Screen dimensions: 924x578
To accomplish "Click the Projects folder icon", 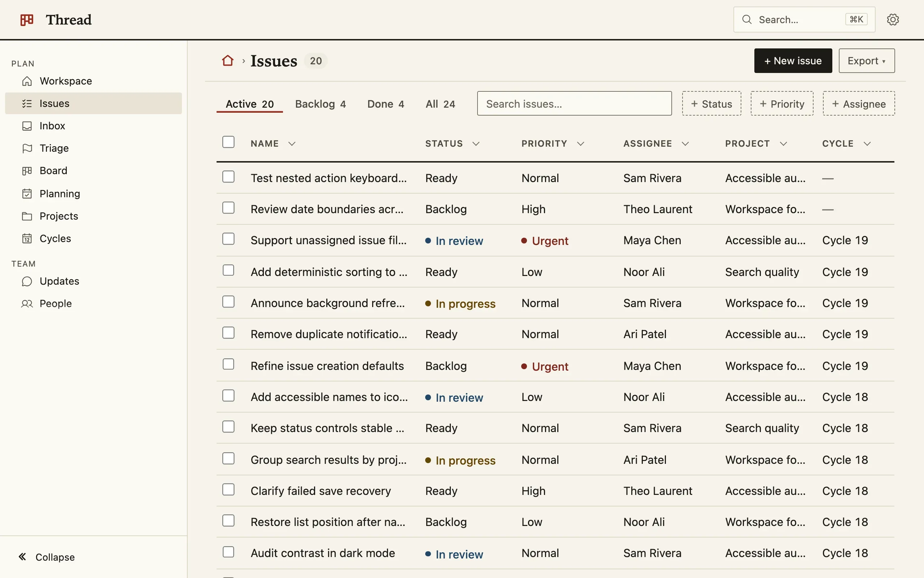I will click(27, 216).
